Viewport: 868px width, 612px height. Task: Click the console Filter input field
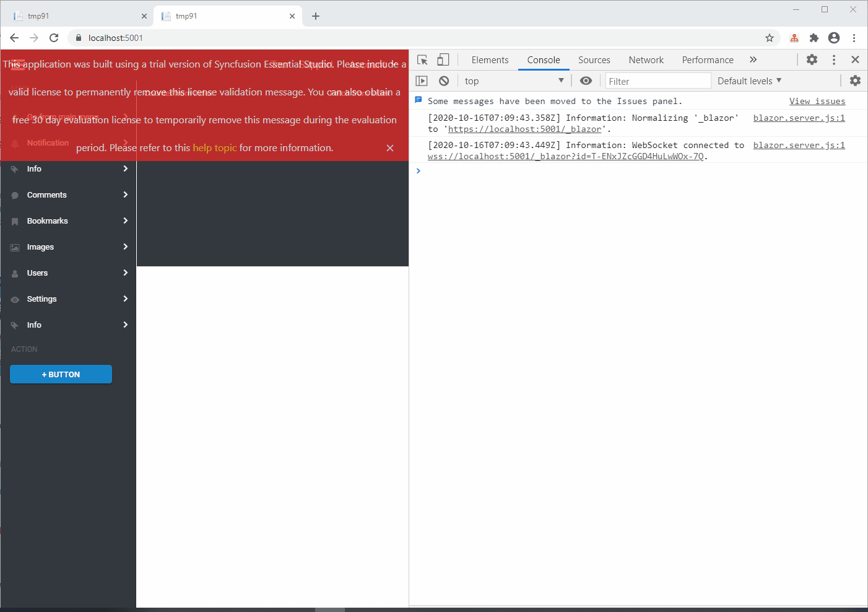[658, 81]
